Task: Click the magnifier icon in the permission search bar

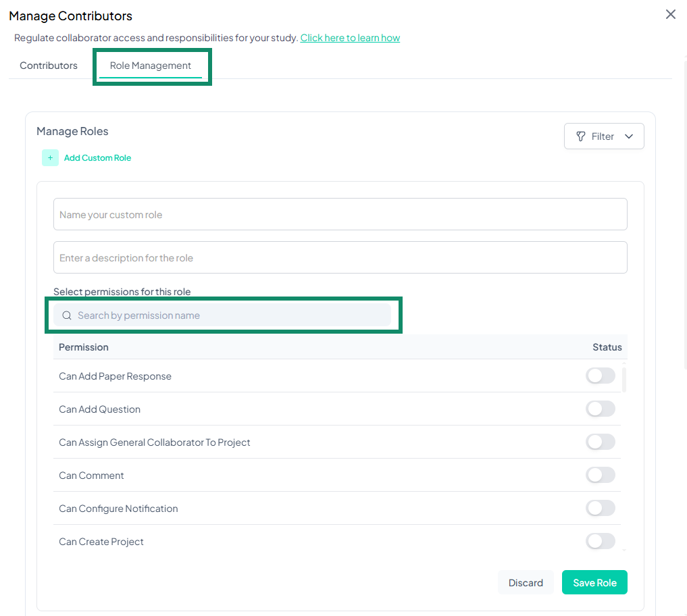Action: tap(67, 315)
